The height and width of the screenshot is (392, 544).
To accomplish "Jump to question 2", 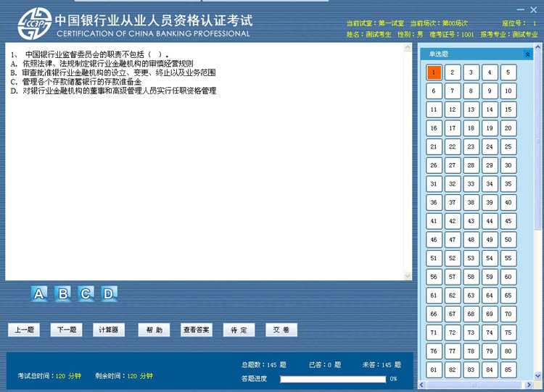I will coord(453,72).
